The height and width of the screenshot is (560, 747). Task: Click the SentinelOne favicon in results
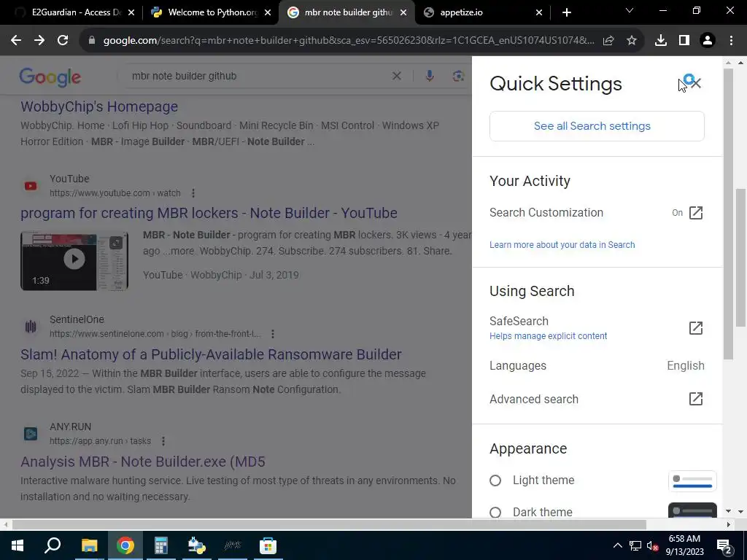31,327
